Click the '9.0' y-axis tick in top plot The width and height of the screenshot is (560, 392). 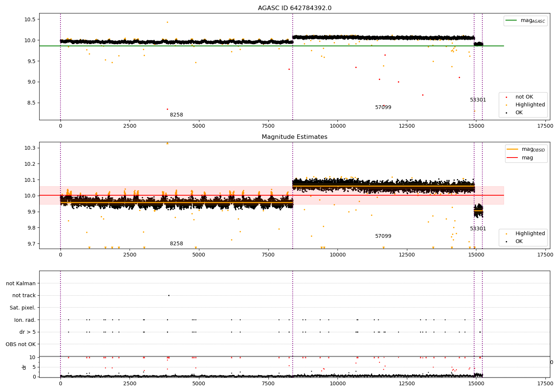(x=31, y=82)
